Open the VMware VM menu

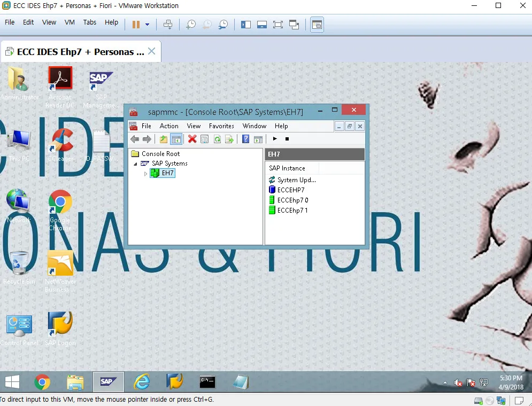70,22
